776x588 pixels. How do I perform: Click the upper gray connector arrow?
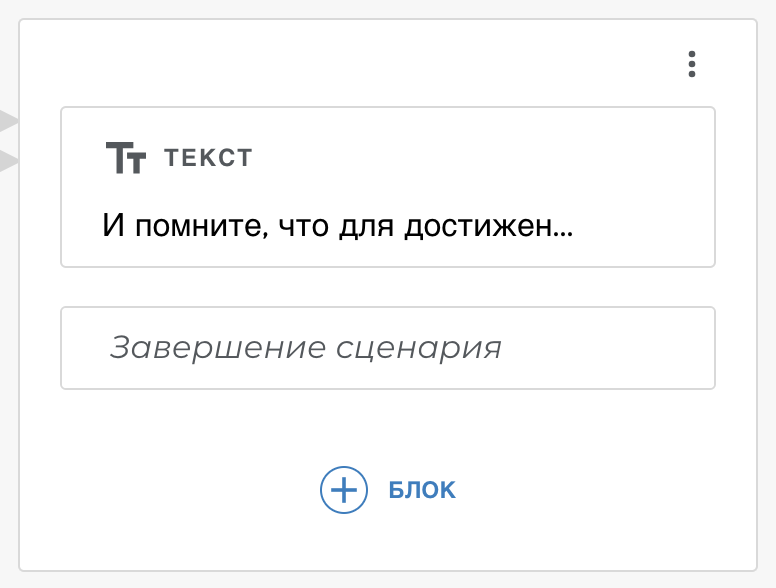(x=9, y=123)
